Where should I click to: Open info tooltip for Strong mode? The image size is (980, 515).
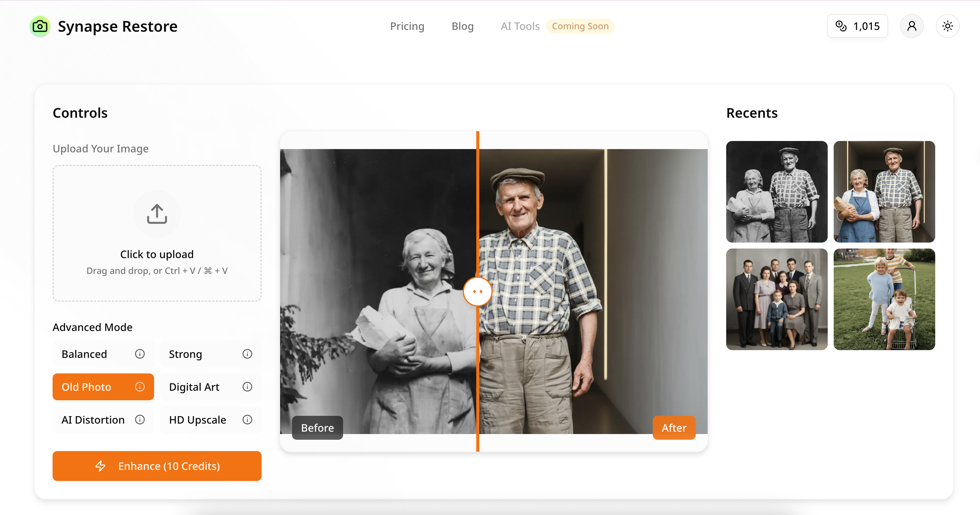point(247,354)
